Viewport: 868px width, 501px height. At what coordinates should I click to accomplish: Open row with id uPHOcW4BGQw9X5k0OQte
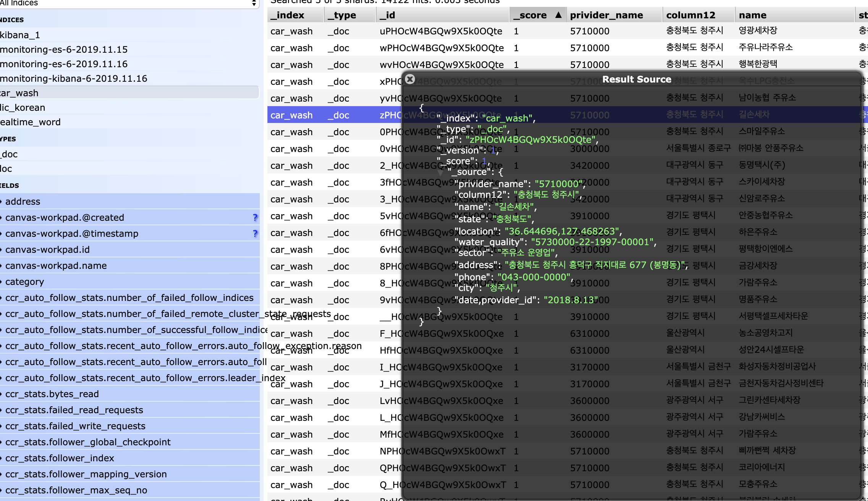tap(440, 31)
